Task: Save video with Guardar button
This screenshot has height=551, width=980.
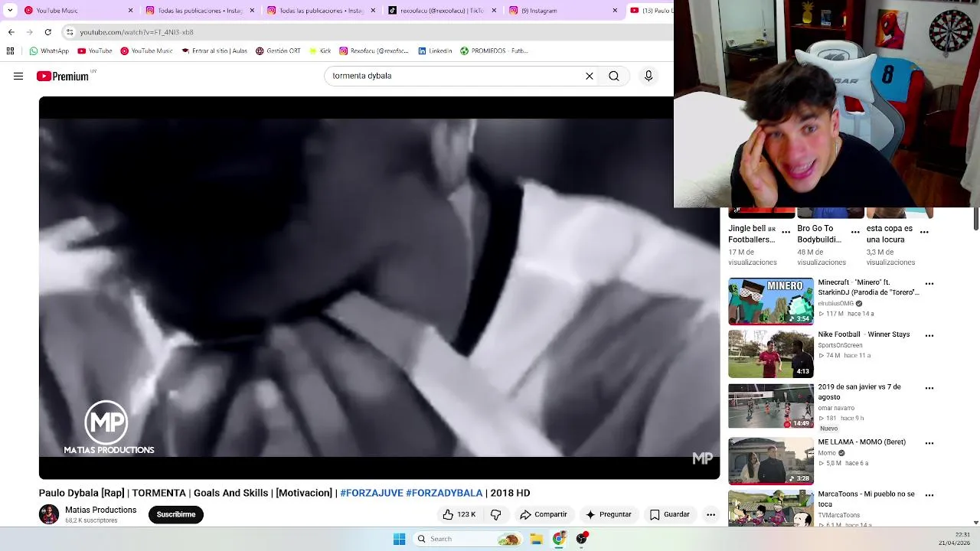Action: pos(670,514)
